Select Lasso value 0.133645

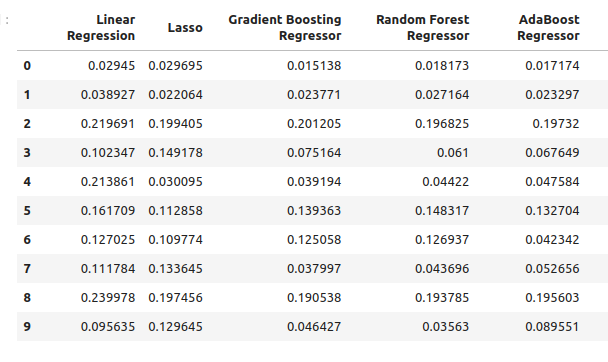(175, 269)
